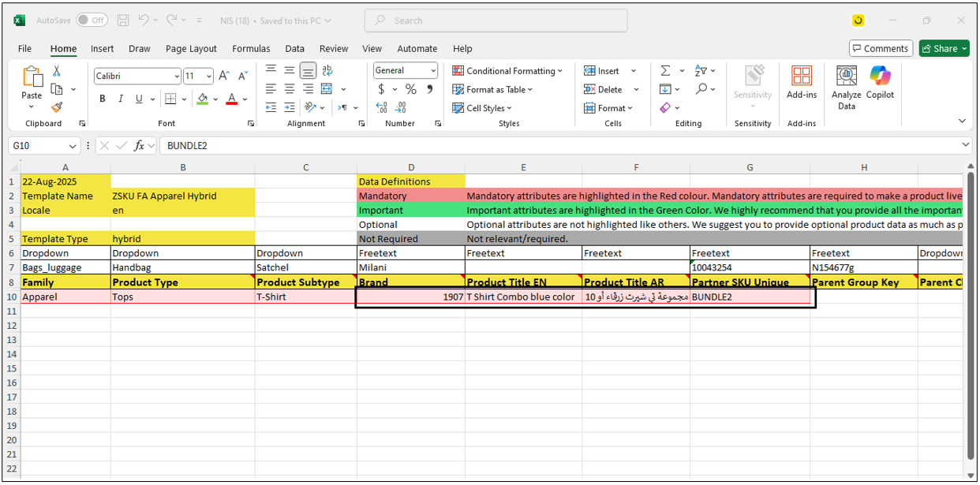Open the Calibri font name dropdown
Image resolution: width=980 pixels, height=485 pixels.
pyautogui.click(x=176, y=76)
